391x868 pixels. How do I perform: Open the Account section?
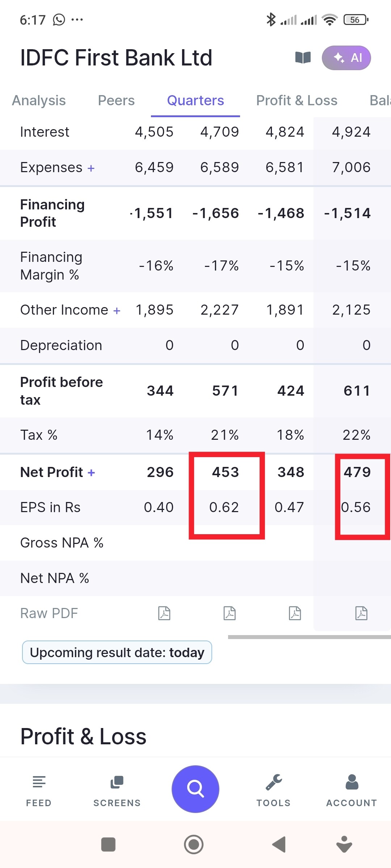pos(352,791)
